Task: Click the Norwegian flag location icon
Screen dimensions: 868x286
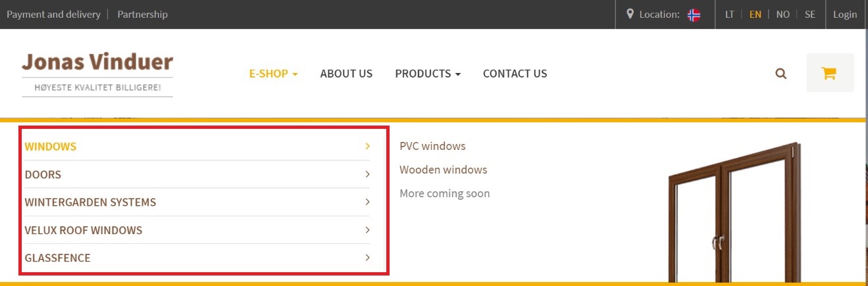Action: coord(694,14)
